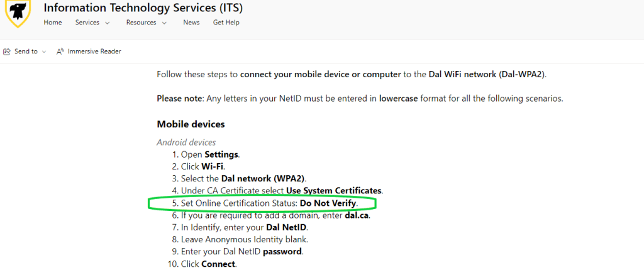Open the Send to chevron arrow
The height and width of the screenshot is (280, 644).
(x=44, y=52)
